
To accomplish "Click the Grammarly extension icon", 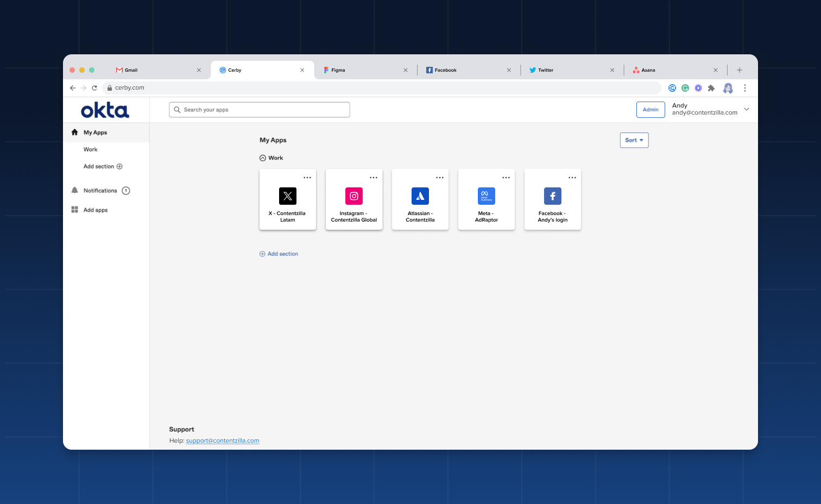I will click(x=685, y=88).
